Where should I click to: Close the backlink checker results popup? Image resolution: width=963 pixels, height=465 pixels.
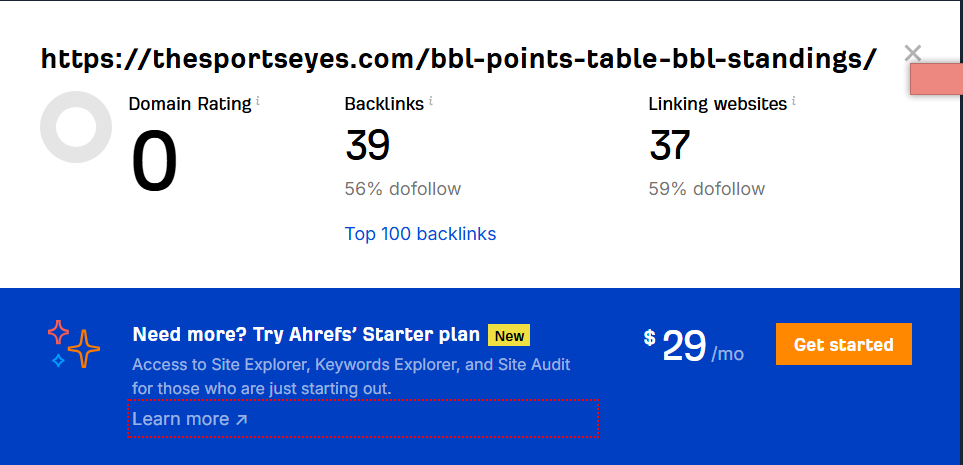(x=912, y=54)
